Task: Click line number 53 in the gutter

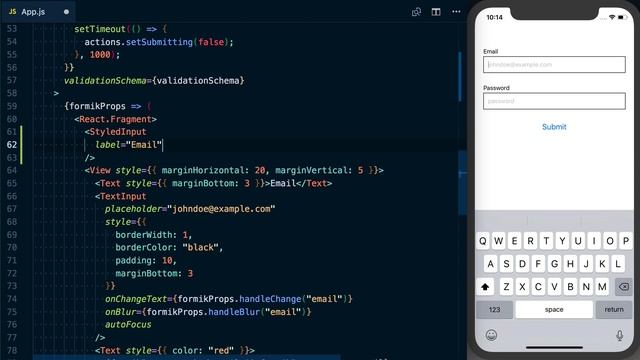Action: pyautogui.click(x=12, y=29)
